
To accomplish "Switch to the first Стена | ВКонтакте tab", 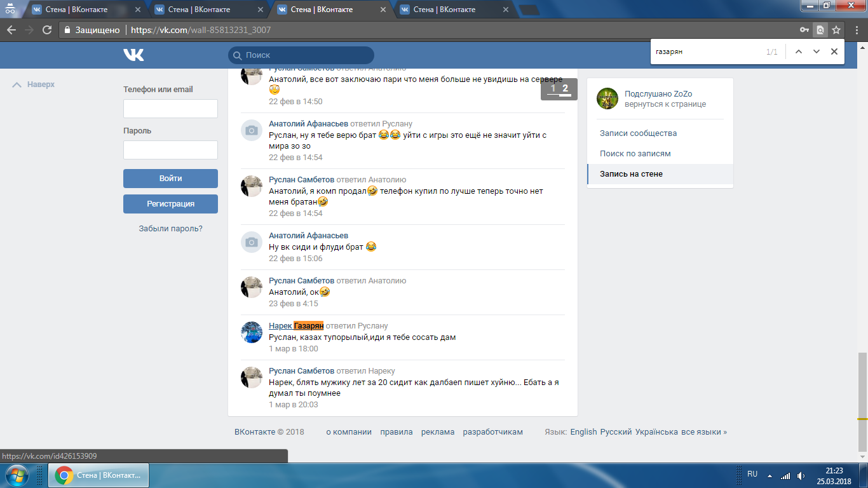I will (x=76, y=10).
